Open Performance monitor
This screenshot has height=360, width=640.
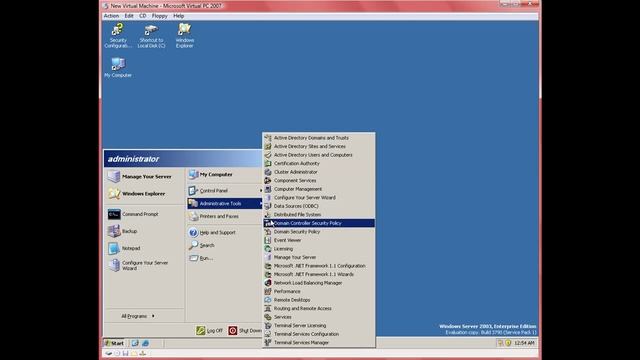click(x=319, y=291)
